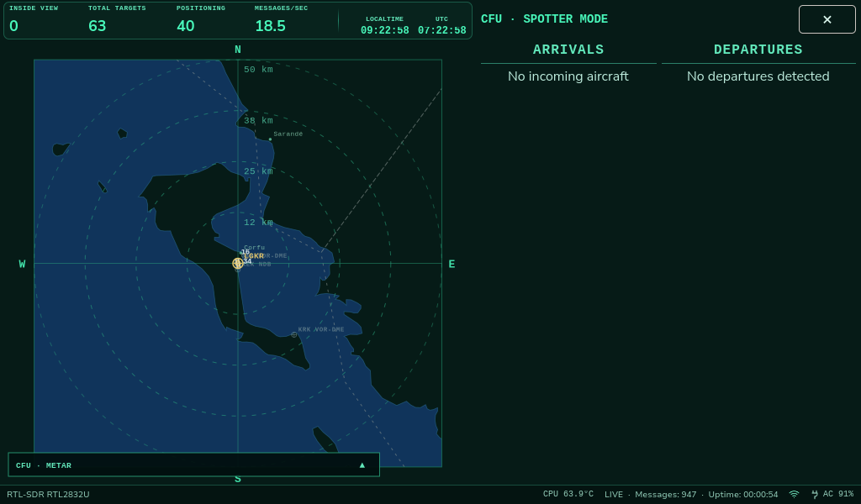Click the KRK VOR-DME text label

tap(321, 329)
